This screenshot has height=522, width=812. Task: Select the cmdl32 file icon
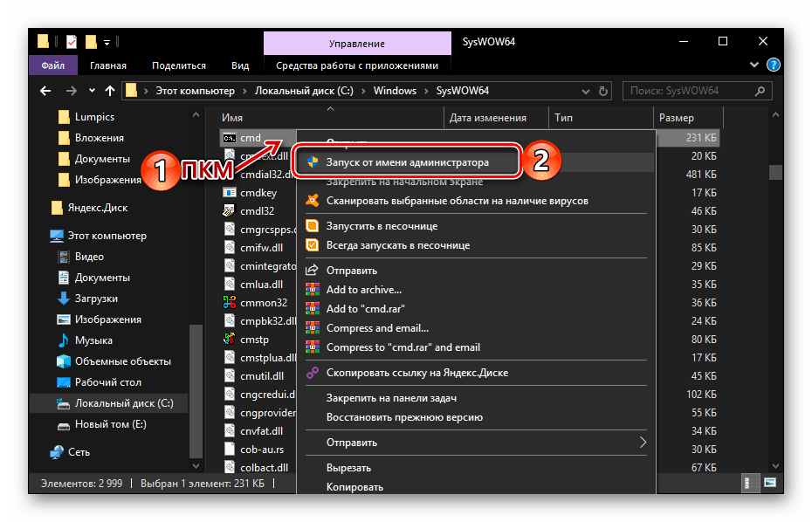[230, 210]
